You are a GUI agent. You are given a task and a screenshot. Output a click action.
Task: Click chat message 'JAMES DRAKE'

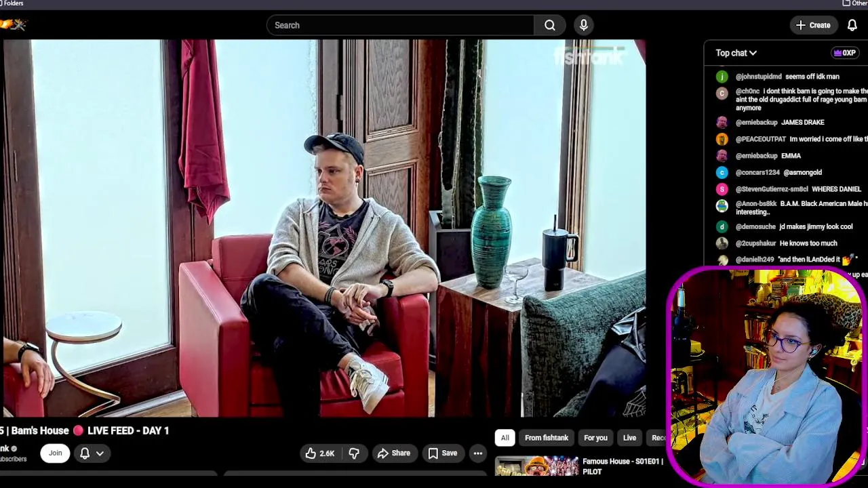tap(802, 122)
